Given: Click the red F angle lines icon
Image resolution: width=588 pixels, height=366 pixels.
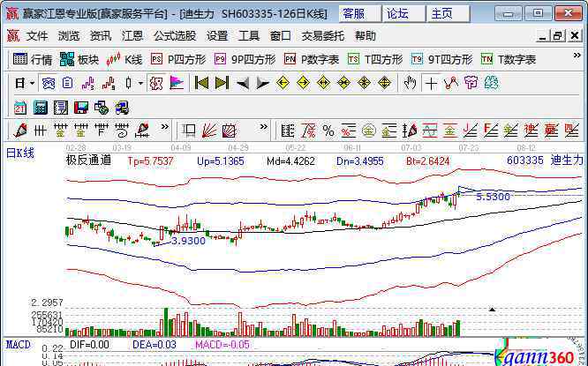Looking at the screenshot, I should pos(490,131).
